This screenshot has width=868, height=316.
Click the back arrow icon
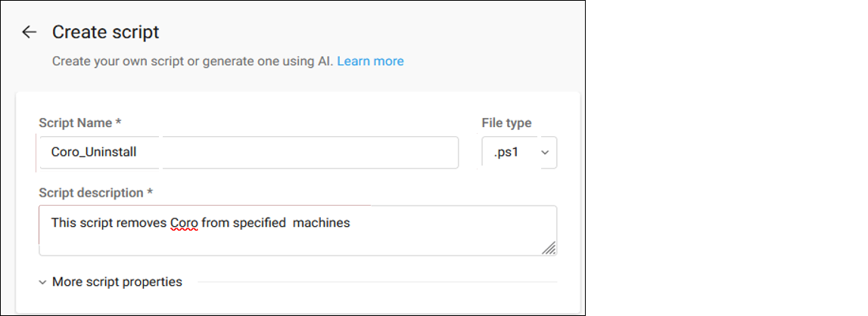point(29,32)
